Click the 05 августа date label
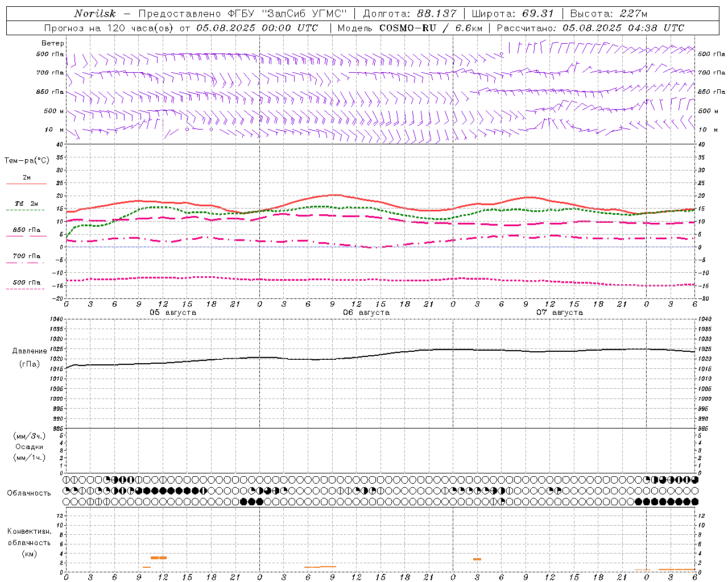The image size is (728, 582). click(x=173, y=313)
